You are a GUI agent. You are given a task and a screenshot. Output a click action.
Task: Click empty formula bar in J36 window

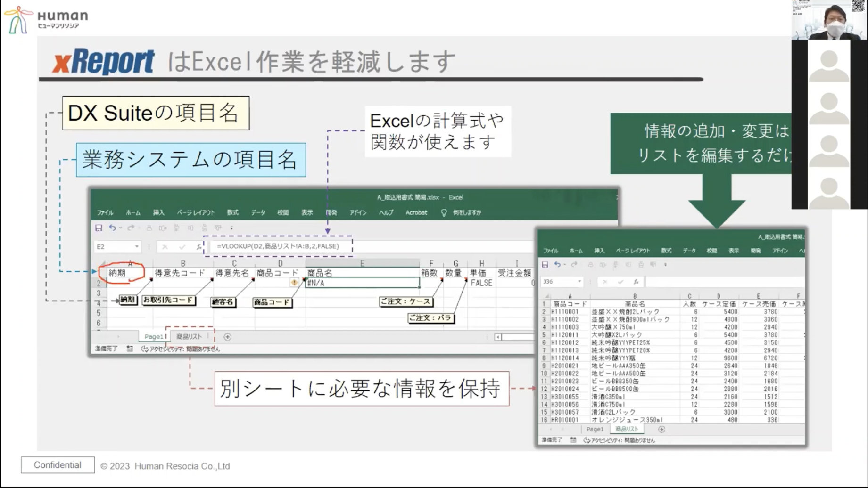coord(725,282)
